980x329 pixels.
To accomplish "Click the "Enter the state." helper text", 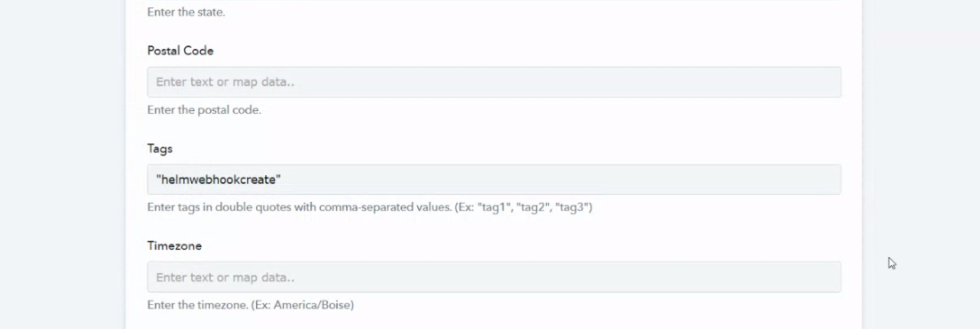I will point(186,12).
